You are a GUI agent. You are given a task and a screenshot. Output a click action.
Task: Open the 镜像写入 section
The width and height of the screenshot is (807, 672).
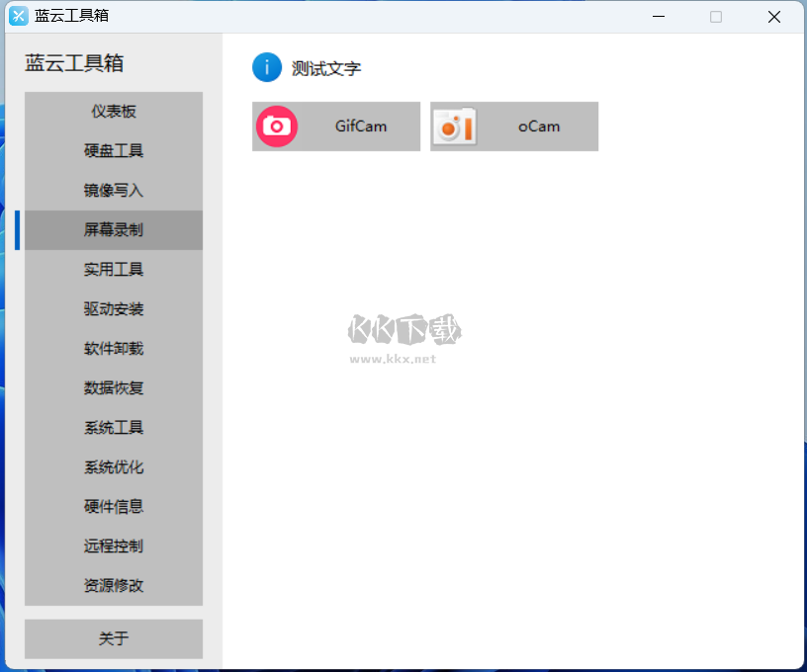[x=114, y=191]
